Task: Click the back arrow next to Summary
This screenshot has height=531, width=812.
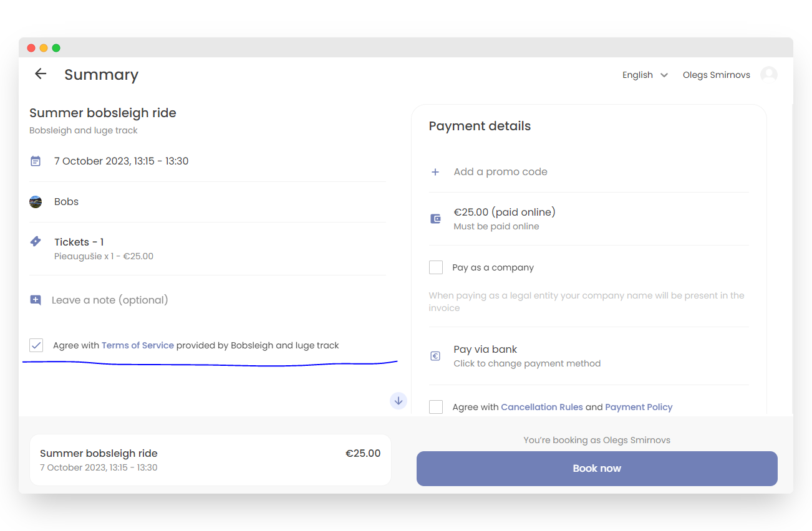Action: [x=41, y=74]
